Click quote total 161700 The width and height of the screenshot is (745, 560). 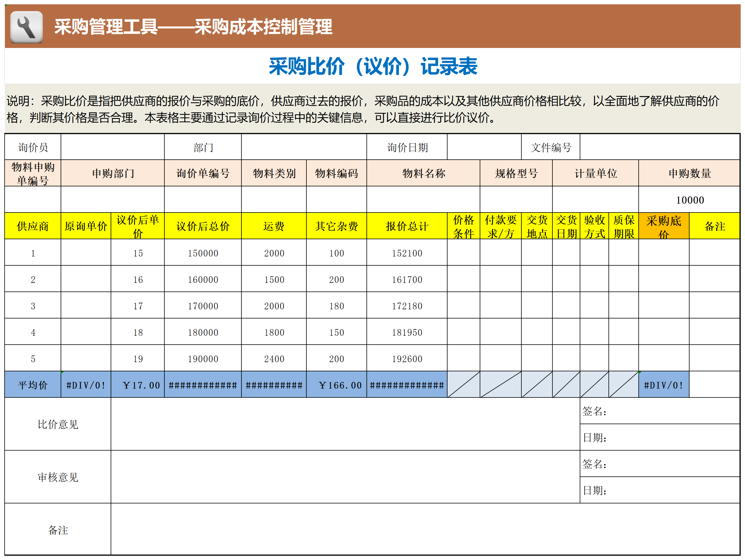(407, 279)
